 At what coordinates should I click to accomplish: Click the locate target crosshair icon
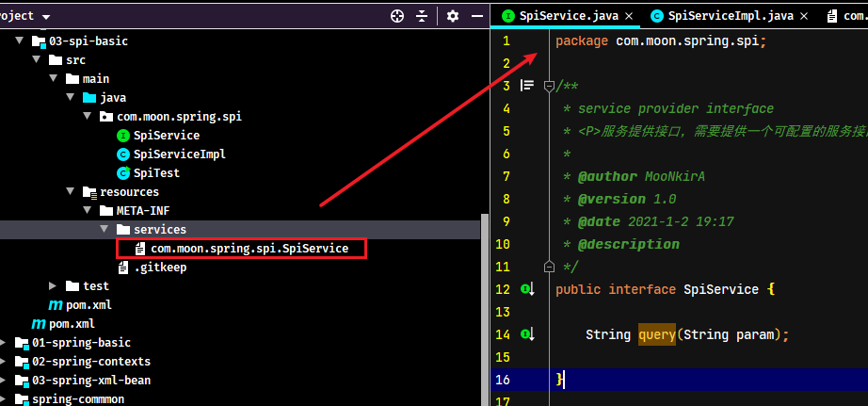397,16
